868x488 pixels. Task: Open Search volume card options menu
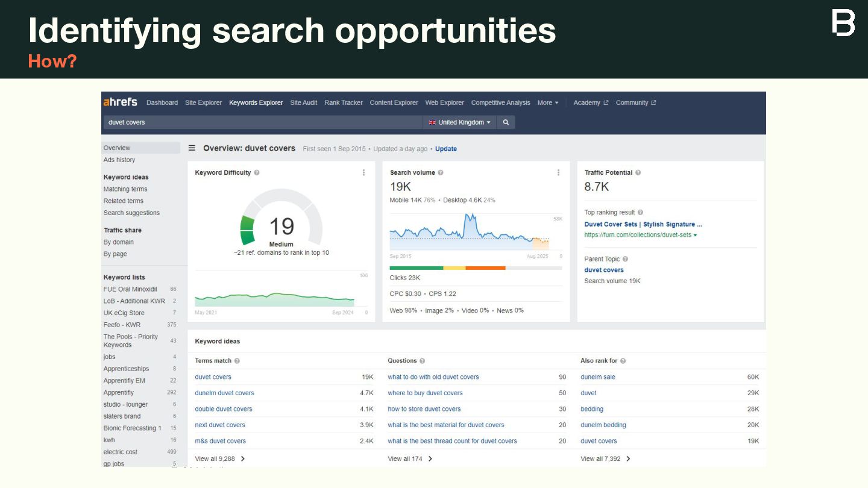pos(558,173)
